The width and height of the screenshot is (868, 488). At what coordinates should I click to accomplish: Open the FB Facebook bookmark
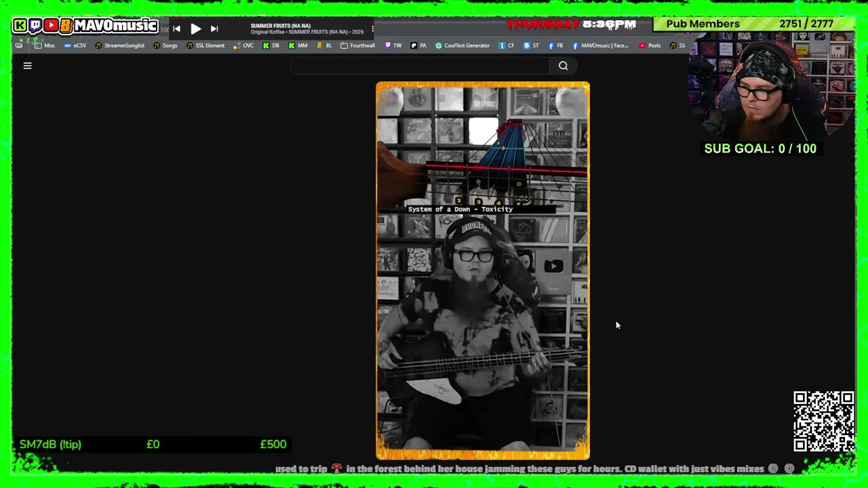coord(555,45)
